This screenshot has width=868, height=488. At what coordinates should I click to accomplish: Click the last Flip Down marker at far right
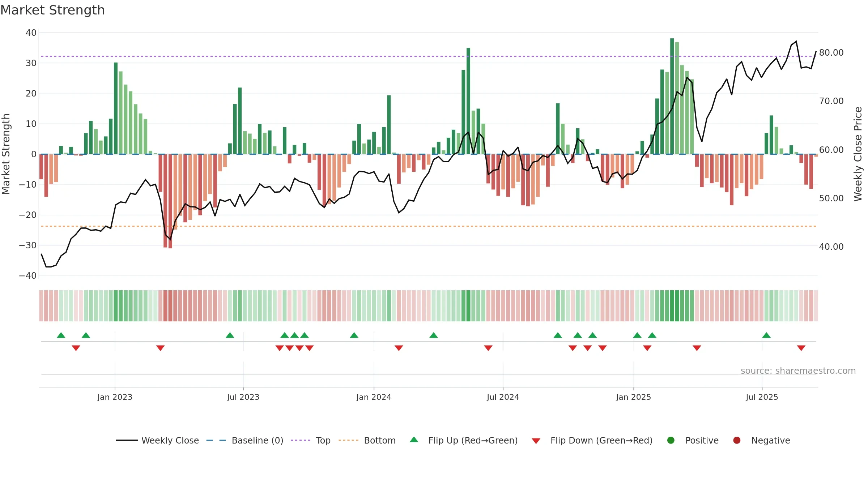[801, 348]
